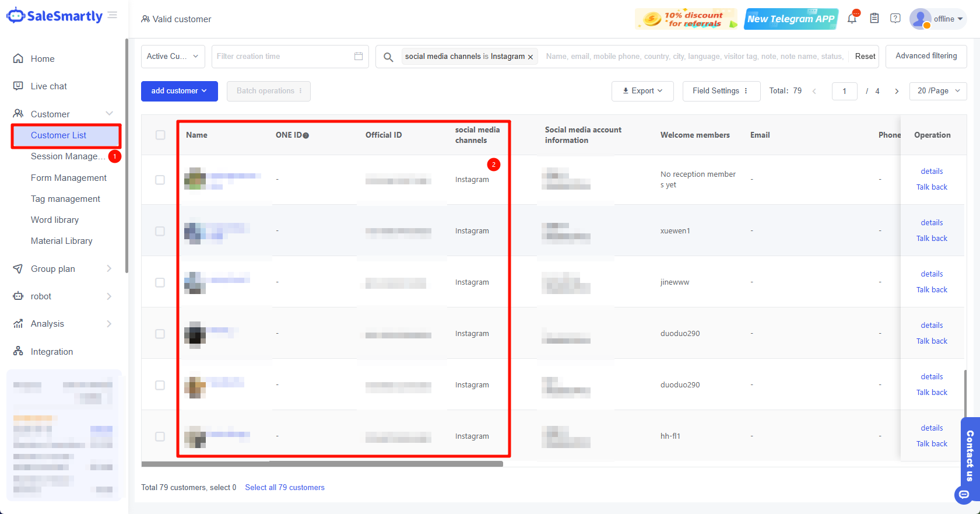Image resolution: width=980 pixels, height=514 pixels.
Task: Click the Advanced filtering button
Action: (926, 56)
